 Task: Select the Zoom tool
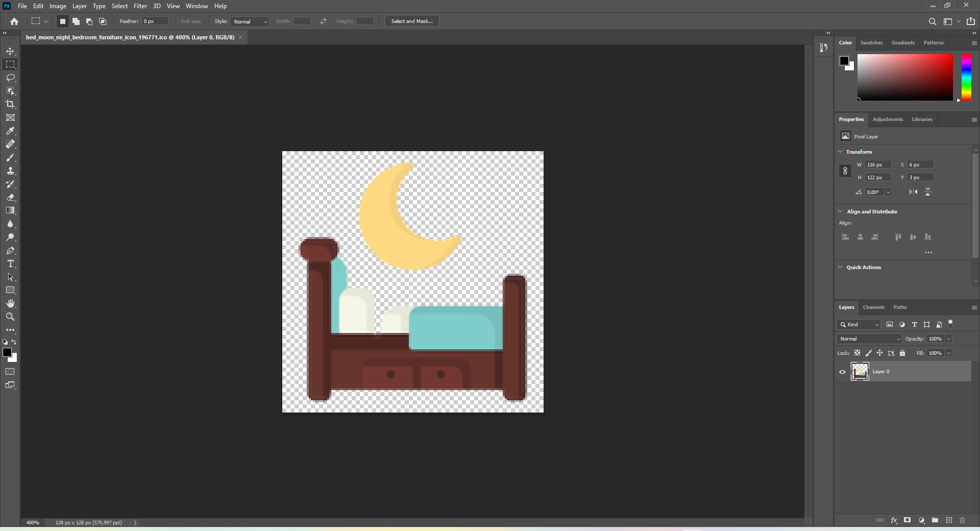[10, 317]
